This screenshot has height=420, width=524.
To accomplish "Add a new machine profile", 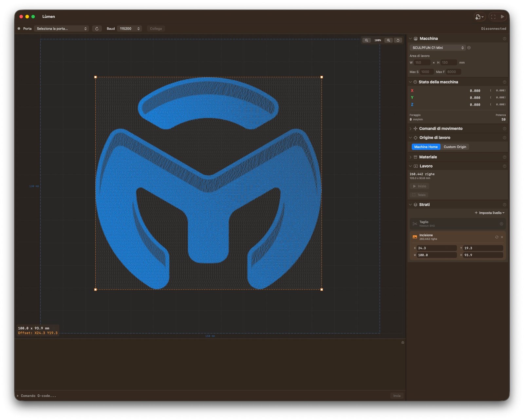I will 469,48.
